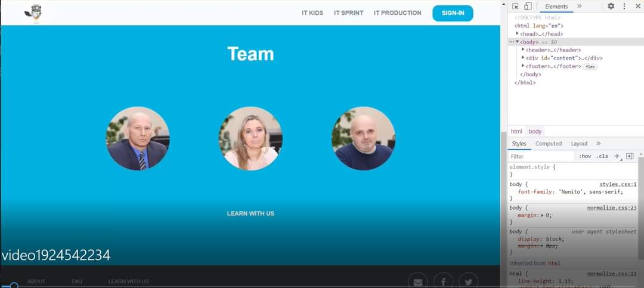Toggle the device toolbar icon

point(528,6)
